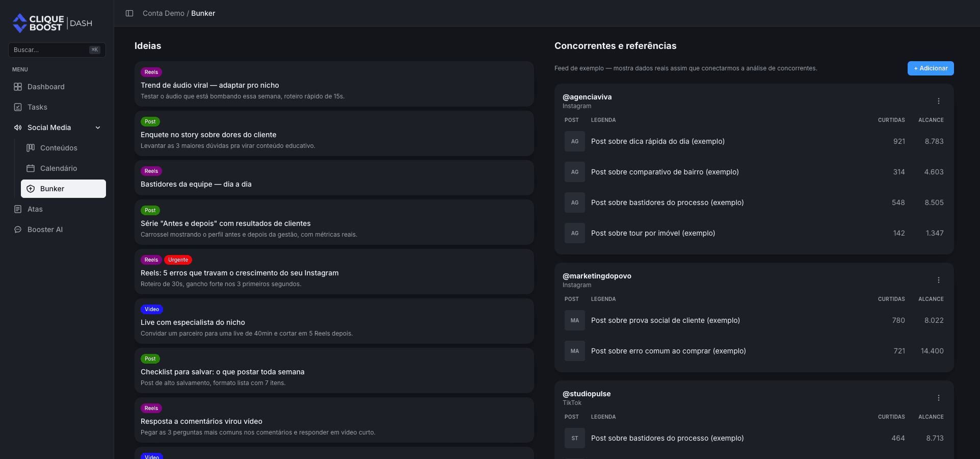Open idea 'Bastidores da equipe — dia a dia'
This screenshot has height=459, width=980.
click(x=334, y=178)
